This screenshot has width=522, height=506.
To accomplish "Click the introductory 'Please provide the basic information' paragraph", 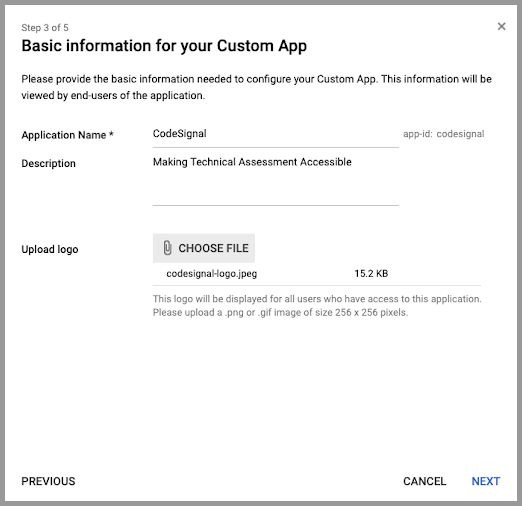I will point(257,87).
